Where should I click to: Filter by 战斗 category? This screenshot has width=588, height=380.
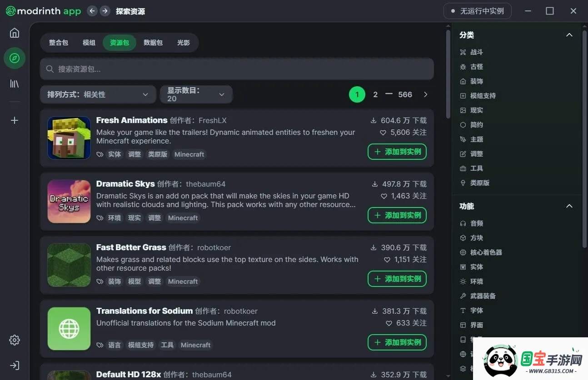(471, 52)
